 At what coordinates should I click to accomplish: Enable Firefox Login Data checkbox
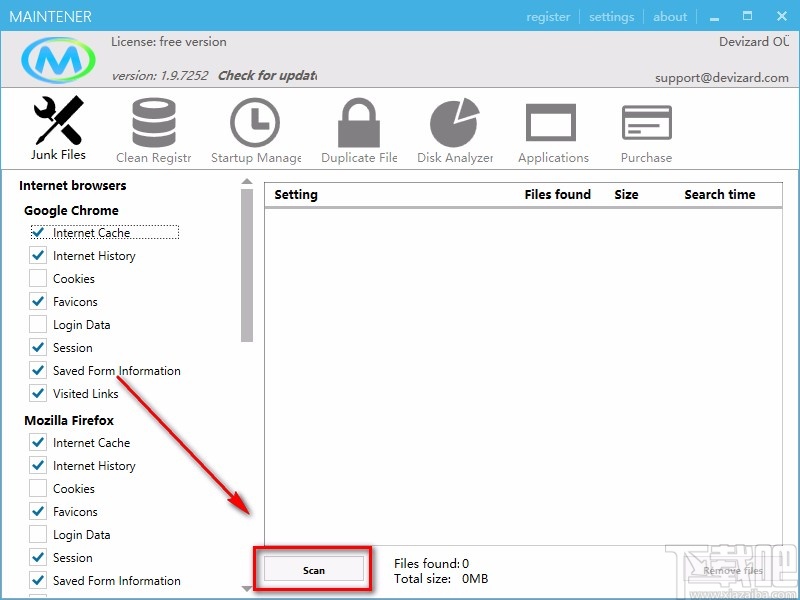[x=38, y=534]
